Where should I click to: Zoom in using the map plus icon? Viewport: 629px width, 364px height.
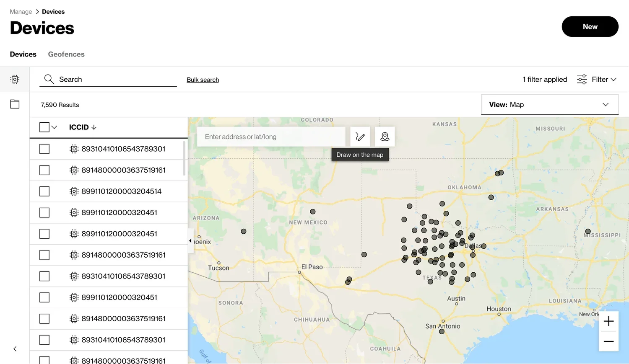(x=608, y=321)
